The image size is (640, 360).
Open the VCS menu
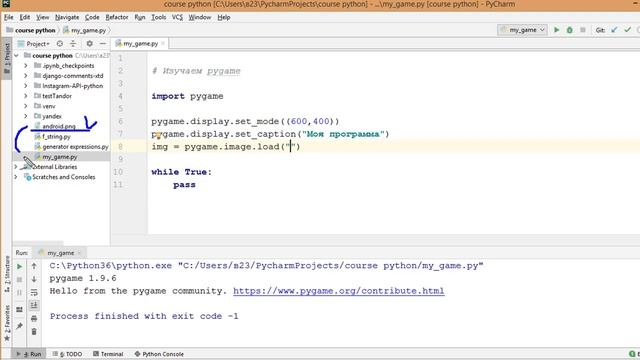tap(177, 17)
